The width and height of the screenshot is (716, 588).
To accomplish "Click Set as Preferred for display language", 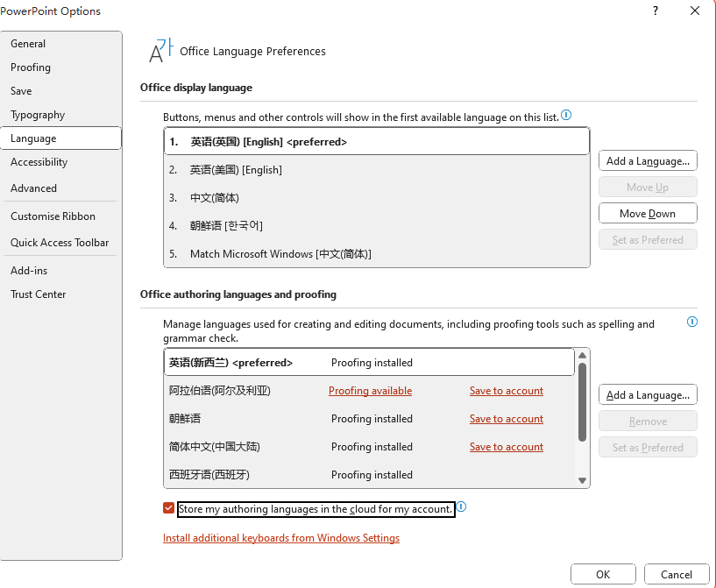I will point(648,240).
